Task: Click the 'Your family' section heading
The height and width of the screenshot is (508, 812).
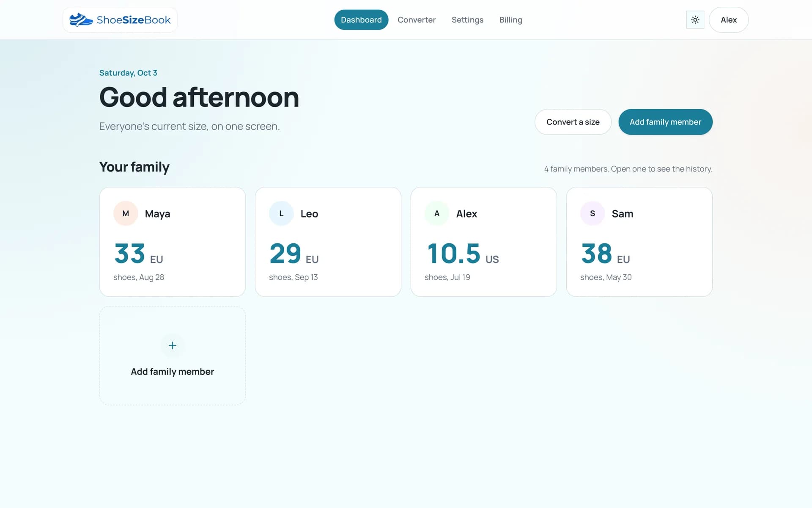Action: 134,167
